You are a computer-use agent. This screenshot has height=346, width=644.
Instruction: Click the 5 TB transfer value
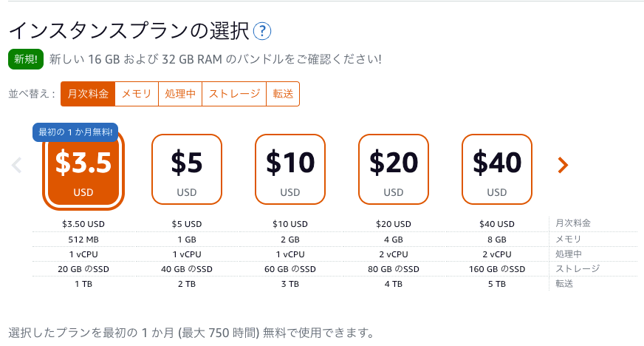[497, 284]
